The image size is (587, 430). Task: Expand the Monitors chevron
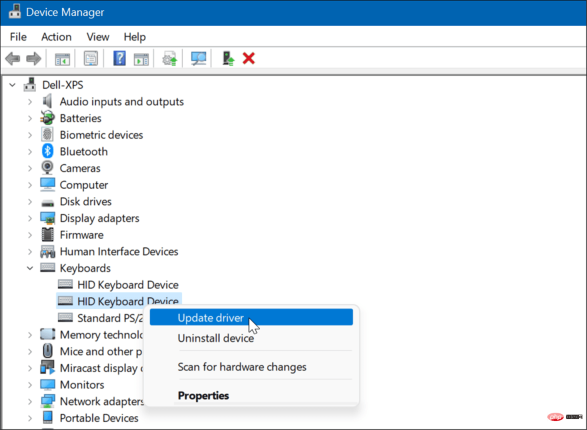coord(30,385)
